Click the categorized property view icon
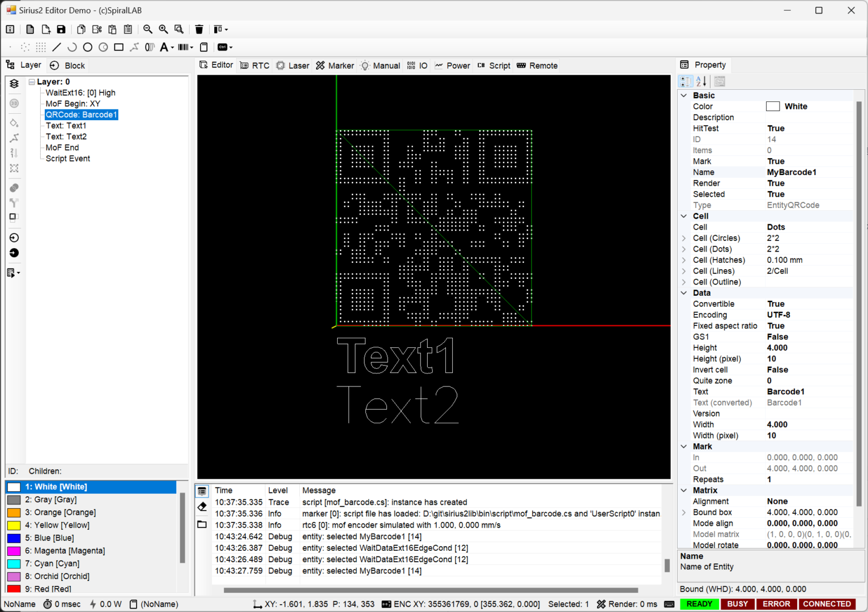The height and width of the screenshot is (612, 868). 686,81
